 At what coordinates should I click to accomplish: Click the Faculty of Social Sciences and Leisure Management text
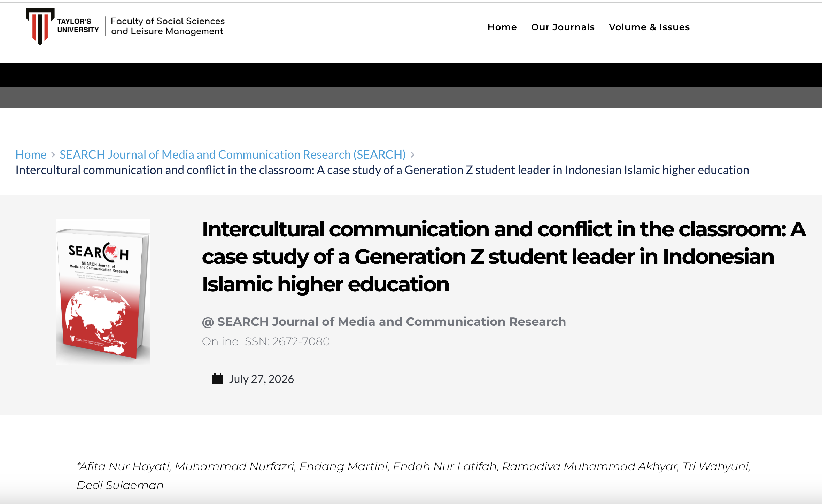168,26
